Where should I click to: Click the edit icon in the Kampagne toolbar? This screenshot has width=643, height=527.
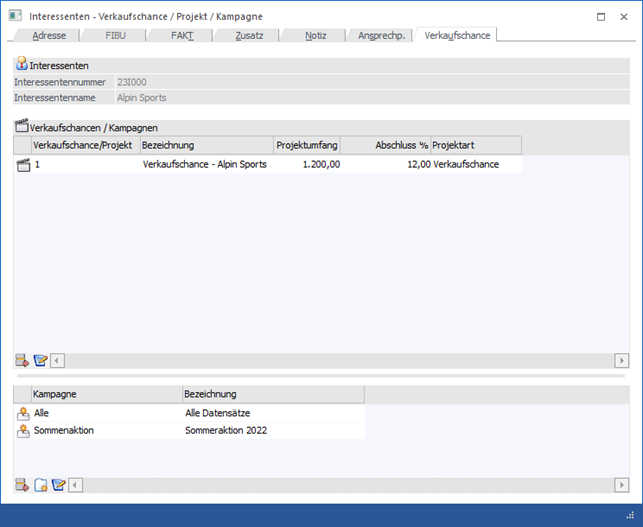click(59, 486)
